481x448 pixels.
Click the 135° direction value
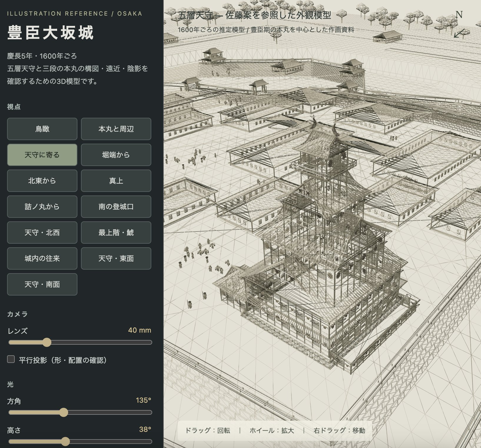(x=143, y=400)
